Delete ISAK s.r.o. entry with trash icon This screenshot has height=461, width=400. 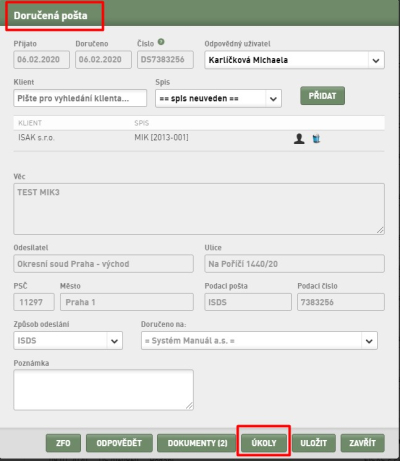tap(316, 138)
